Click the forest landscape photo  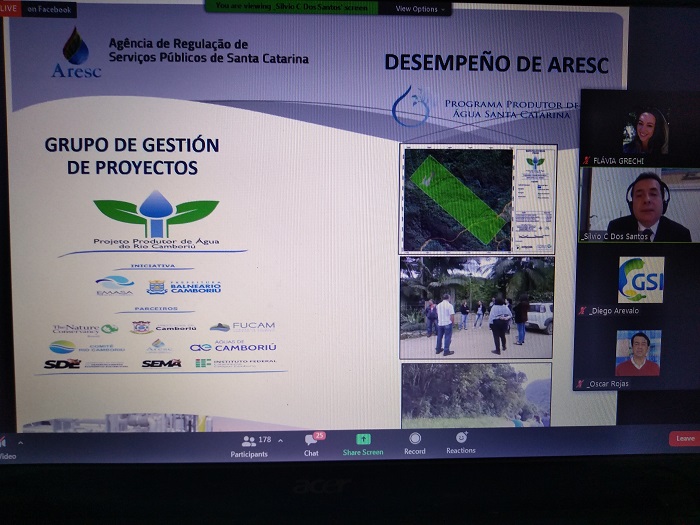coord(476,395)
